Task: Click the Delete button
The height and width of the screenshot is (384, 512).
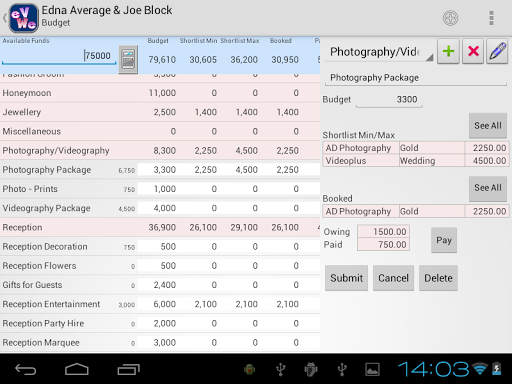Action: point(438,278)
